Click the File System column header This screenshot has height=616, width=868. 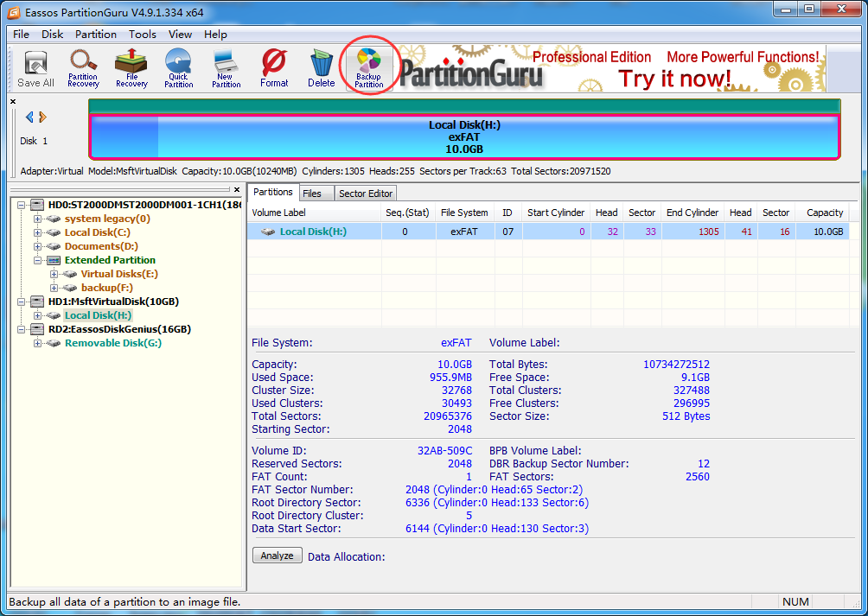464,213
